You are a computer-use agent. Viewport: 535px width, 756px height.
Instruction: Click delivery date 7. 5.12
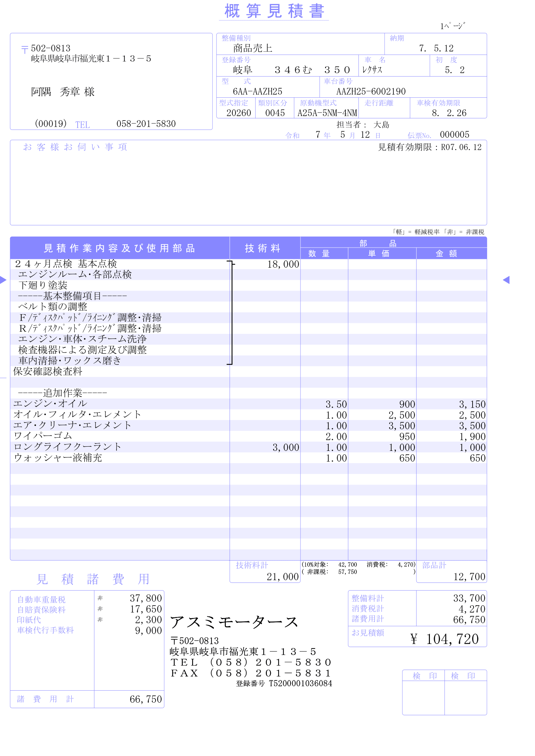click(436, 48)
